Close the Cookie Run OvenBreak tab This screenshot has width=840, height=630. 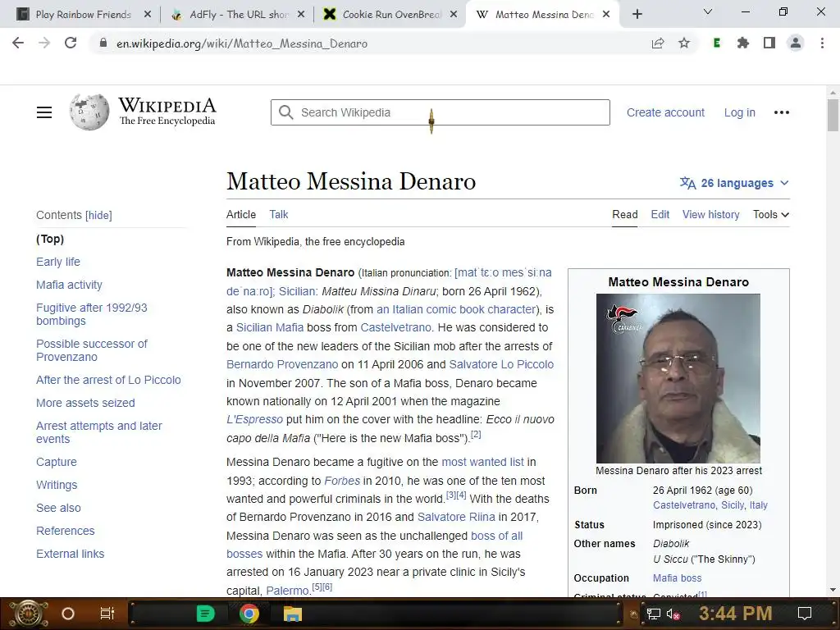coord(454,15)
